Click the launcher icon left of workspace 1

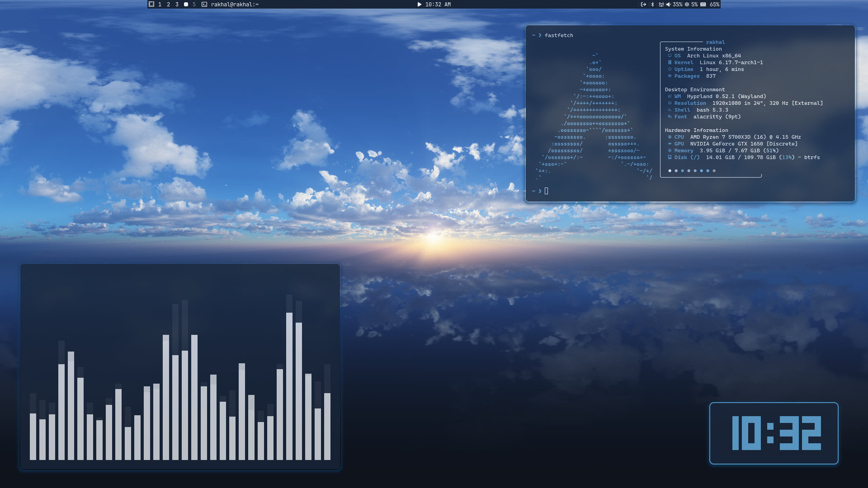tap(151, 5)
